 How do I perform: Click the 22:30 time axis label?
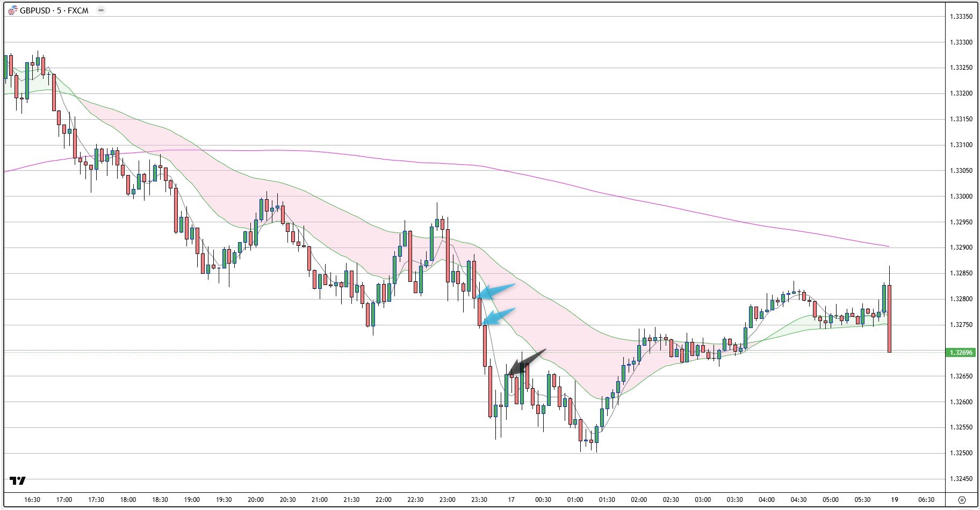(415, 500)
